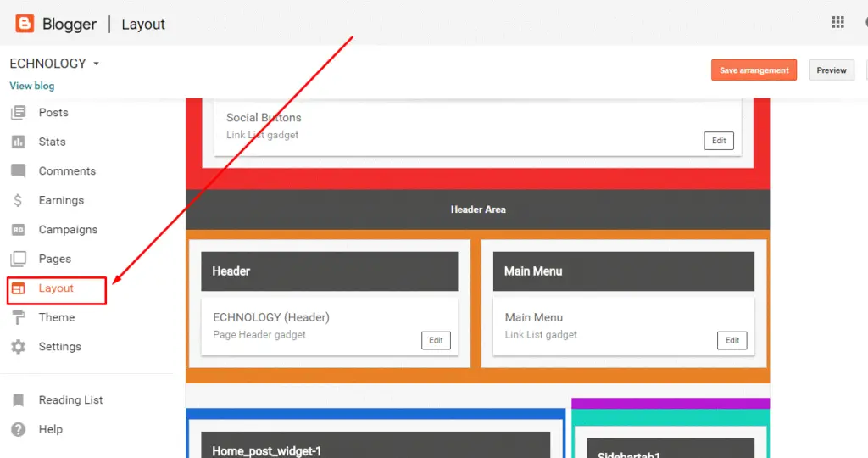Screen dimensions: 868x458
Task: Click the dark Header section title bar
Action: click(x=330, y=271)
